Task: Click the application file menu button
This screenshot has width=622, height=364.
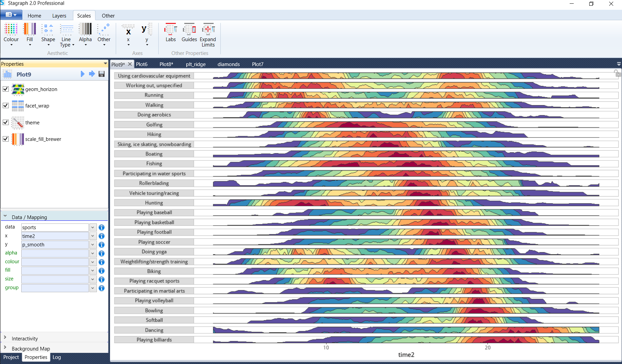Action: click(x=11, y=15)
